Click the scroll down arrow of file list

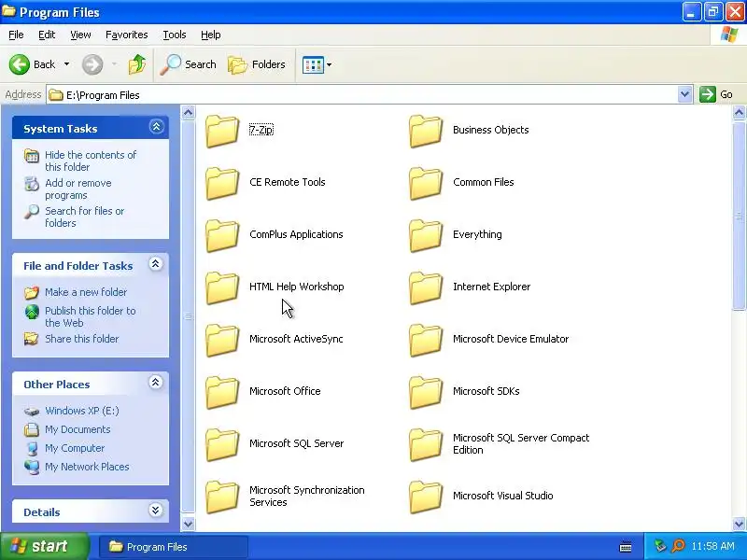[739, 524]
